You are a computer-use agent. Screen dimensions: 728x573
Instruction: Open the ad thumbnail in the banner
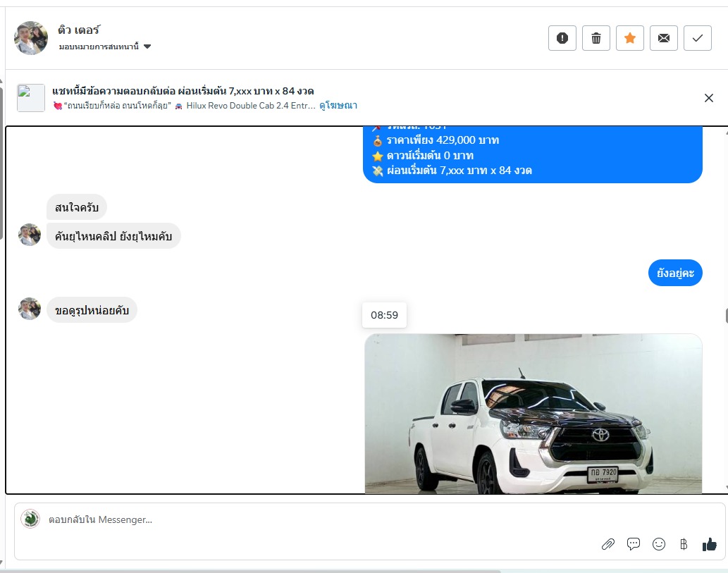point(31,98)
